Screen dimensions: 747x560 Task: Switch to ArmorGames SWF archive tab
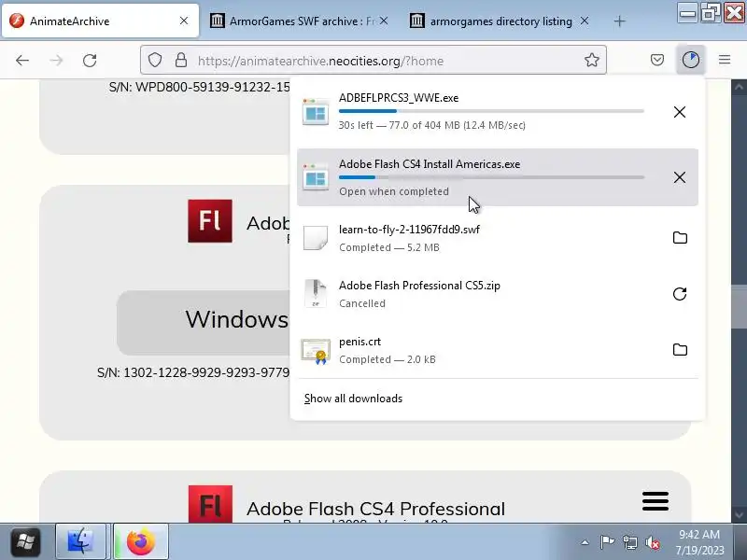coord(299,21)
